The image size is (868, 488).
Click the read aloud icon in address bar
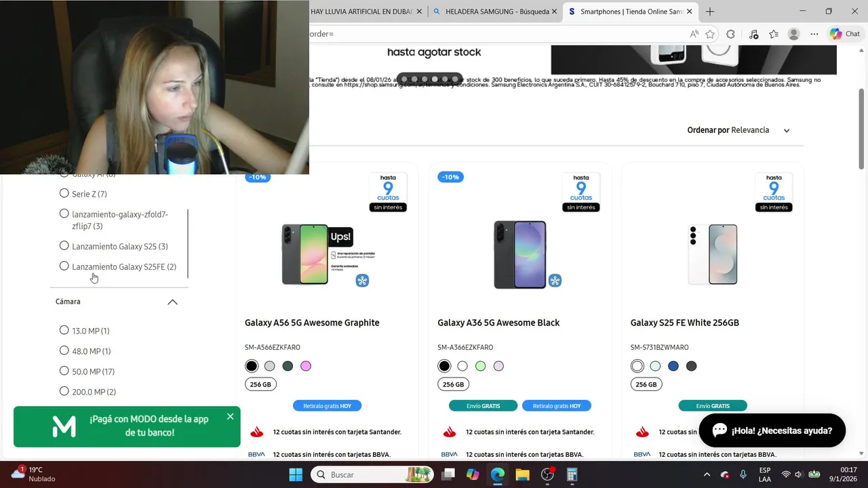click(694, 34)
